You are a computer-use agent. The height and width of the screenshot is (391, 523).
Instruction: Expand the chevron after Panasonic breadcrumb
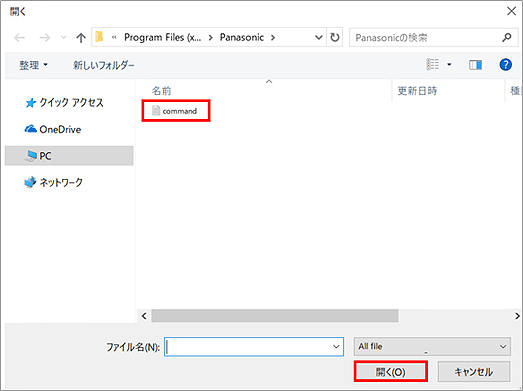[x=273, y=38]
